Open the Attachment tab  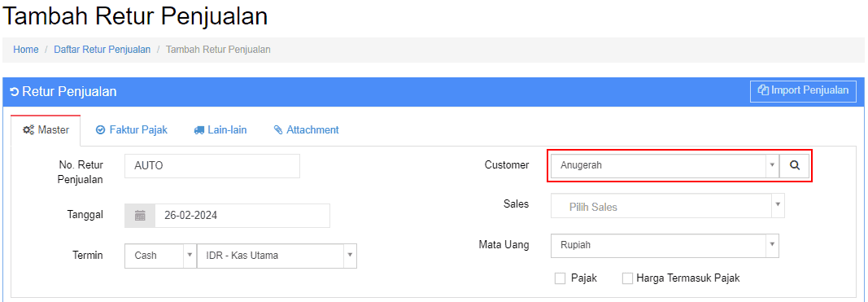306,130
